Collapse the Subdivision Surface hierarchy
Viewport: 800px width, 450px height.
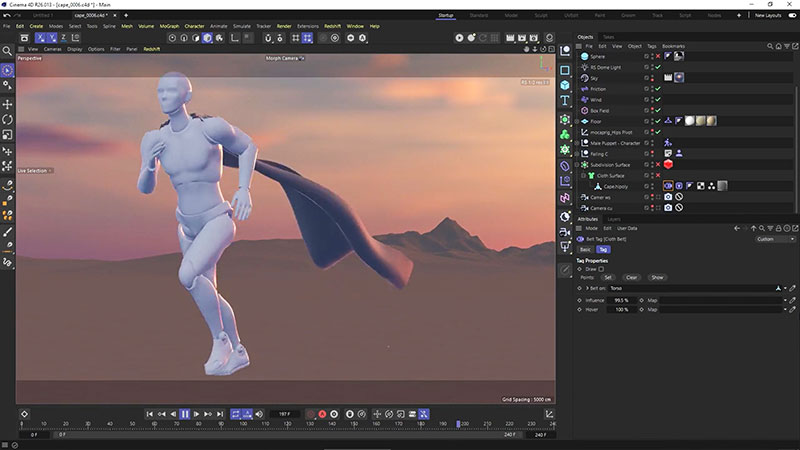pyautogui.click(x=579, y=164)
